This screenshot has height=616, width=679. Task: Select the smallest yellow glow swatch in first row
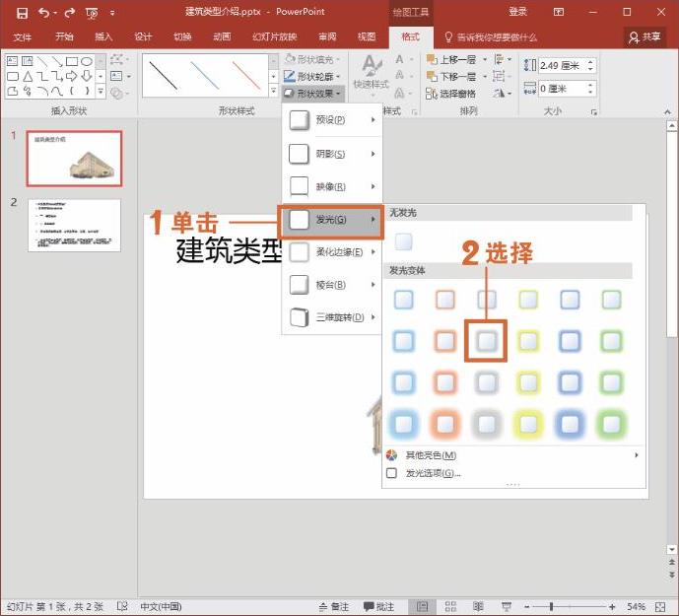[528, 300]
